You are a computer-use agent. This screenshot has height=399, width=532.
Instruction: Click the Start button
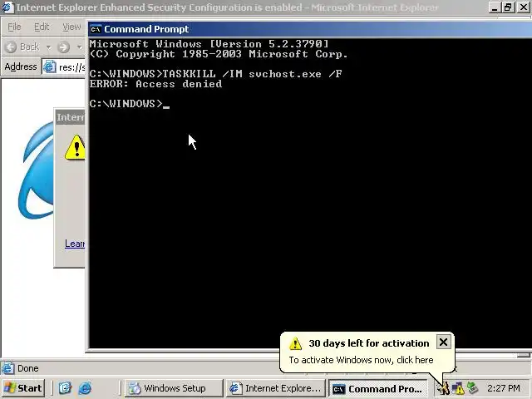[22, 388]
